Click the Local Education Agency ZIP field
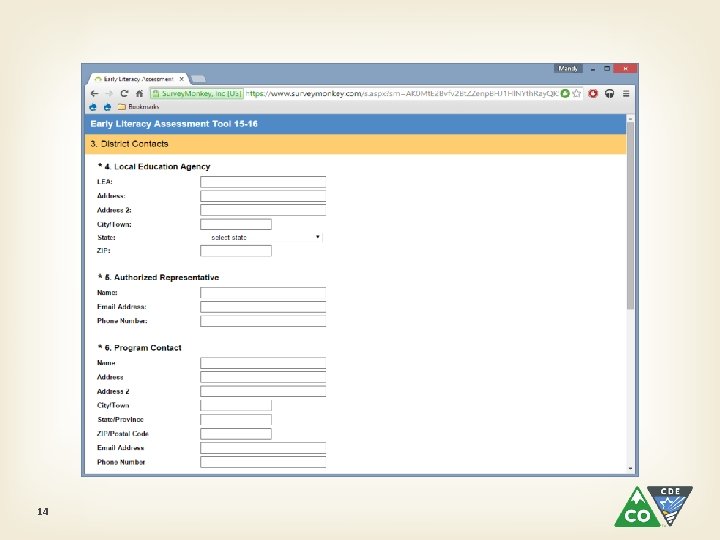 [x=236, y=251]
